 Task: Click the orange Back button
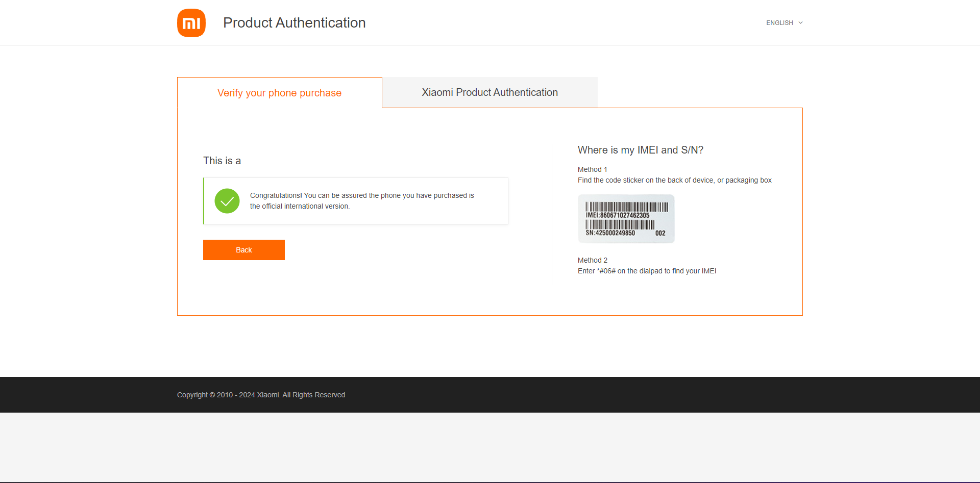(244, 250)
